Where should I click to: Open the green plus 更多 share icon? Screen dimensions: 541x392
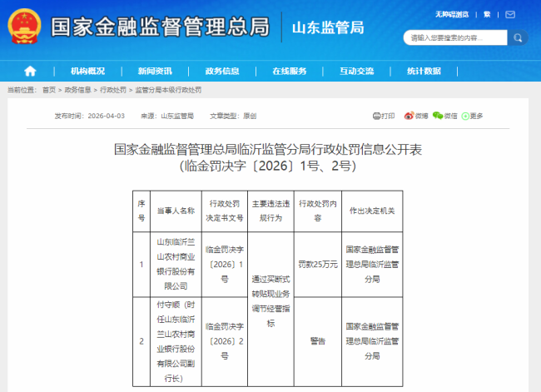coord(465,117)
